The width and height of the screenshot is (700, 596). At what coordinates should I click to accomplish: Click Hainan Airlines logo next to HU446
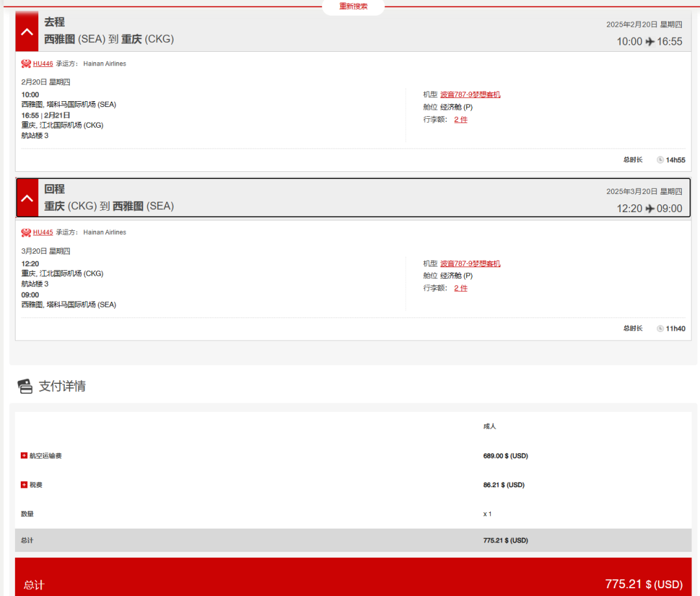[x=26, y=64]
